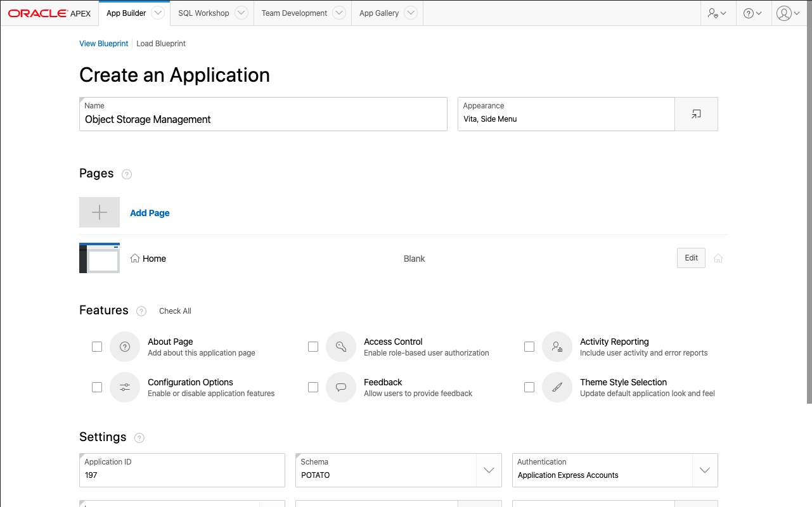This screenshot has width=812, height=507.
Task: Check the Access Control feature checkbox
Action: (313, 347)
